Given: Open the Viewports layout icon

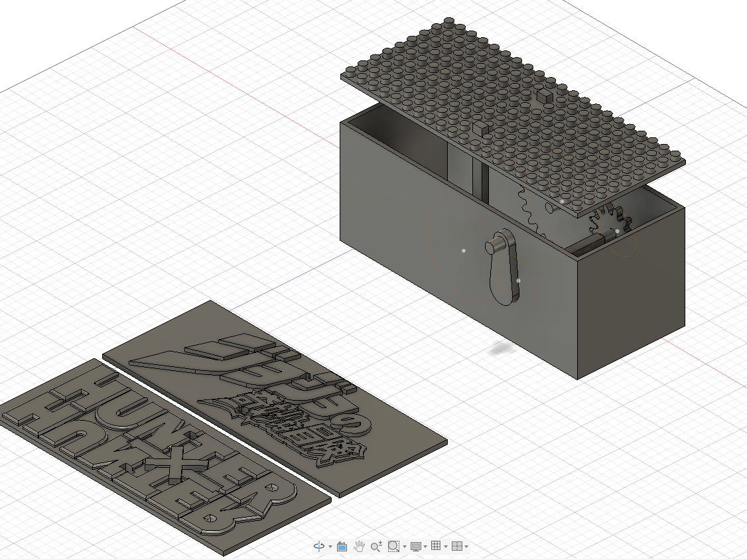Looking at the screenshot, I should click(457, 546).
